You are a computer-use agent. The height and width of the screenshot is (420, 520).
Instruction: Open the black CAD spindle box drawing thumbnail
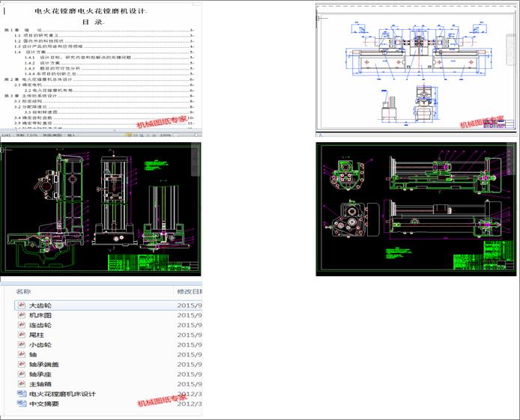[416, 209]
